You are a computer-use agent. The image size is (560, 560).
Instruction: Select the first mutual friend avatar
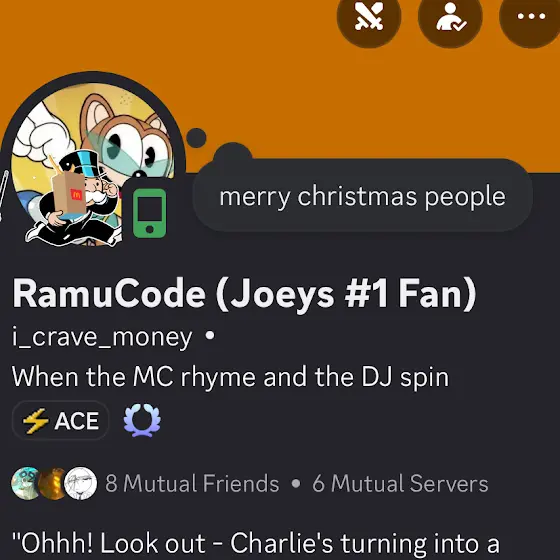[x=25, y=483]
